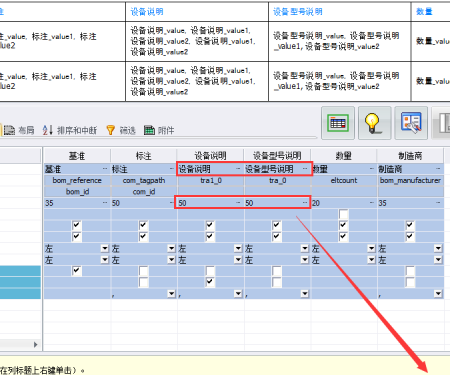Open the lower 左 dropdown in 基准 column
This screenshot has width=450, height=375.
(x=105, y=260)
